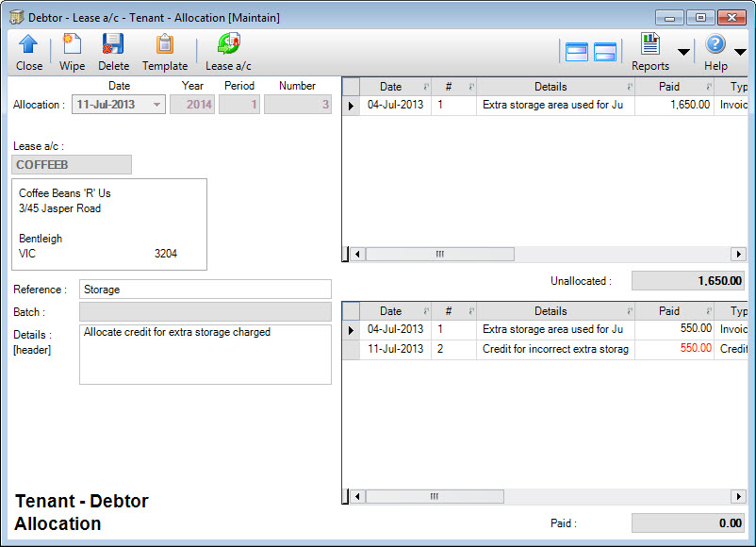Click the Reports toolbar icon
756x547 pixels.
pos(649,44)
